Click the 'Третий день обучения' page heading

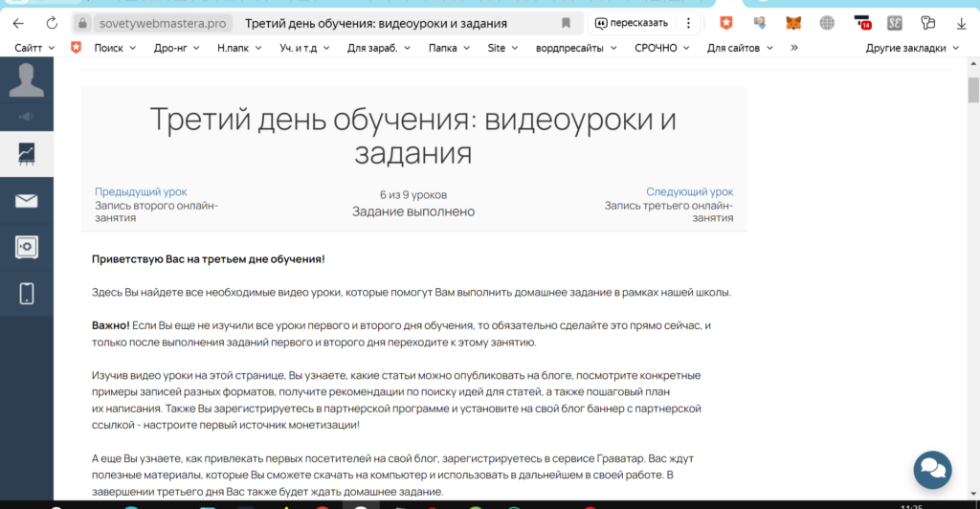point(413,136)
